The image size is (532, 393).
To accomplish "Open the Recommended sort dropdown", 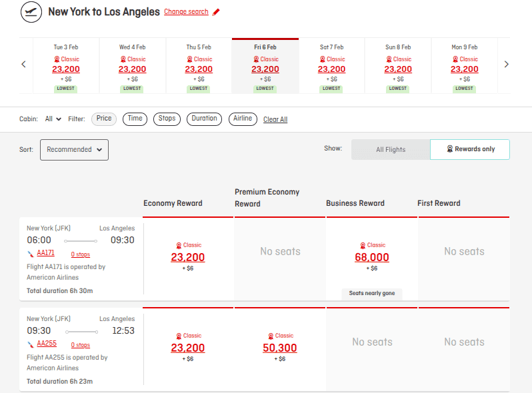I will click(x=74, y=149).
